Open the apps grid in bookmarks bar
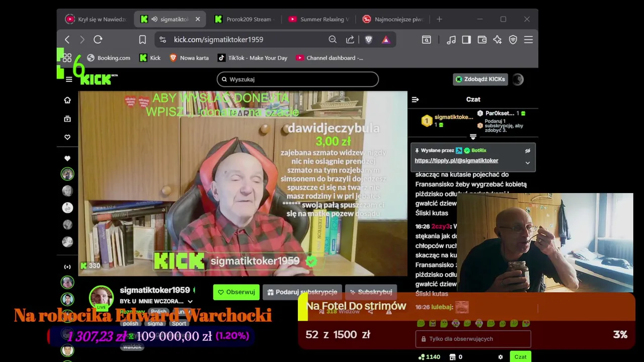This screenshot has height=362, width=644. (67, 58)
